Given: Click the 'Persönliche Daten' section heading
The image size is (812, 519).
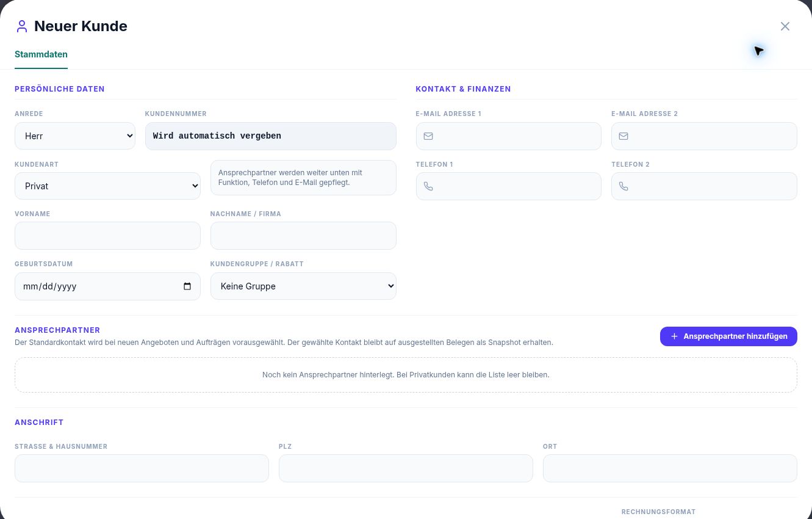Looking at the screenshot, I should click(60, 89).
